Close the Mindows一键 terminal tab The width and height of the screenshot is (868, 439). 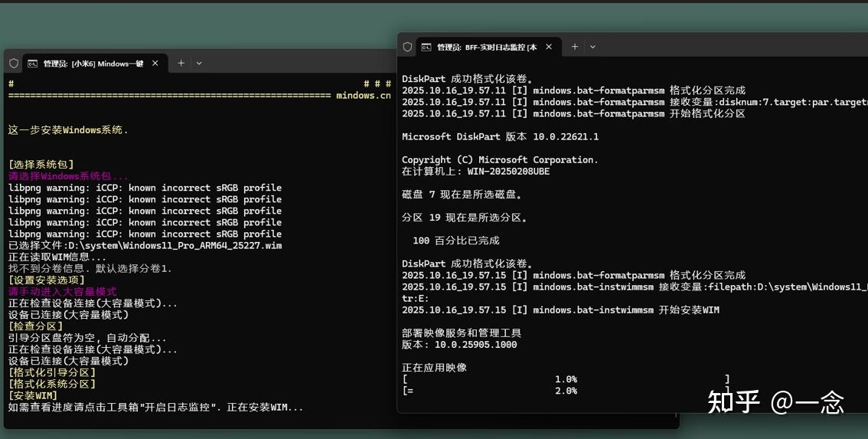click(155, 63)
